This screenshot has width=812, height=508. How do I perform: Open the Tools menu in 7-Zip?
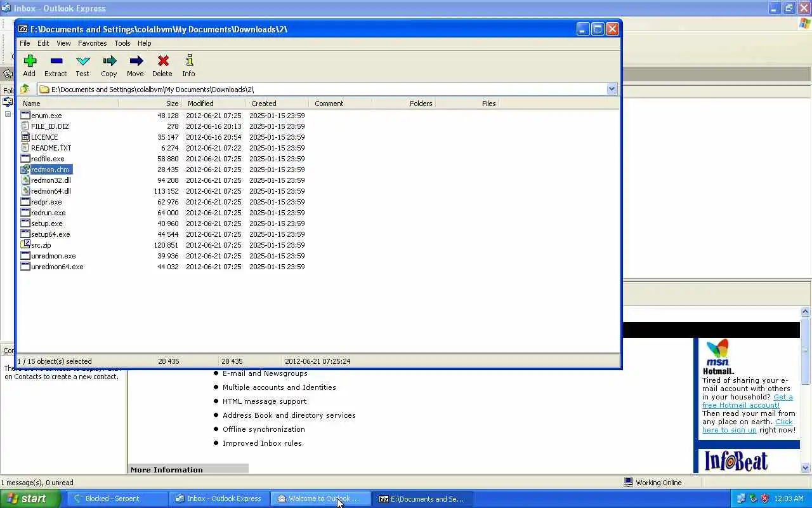(x=122, y=43)
